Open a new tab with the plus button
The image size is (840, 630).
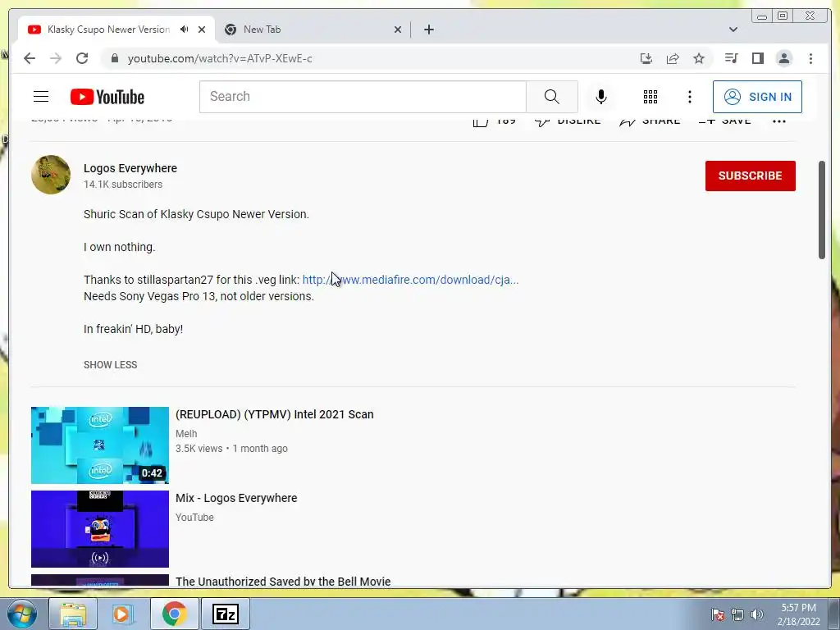tap(428, 30)
